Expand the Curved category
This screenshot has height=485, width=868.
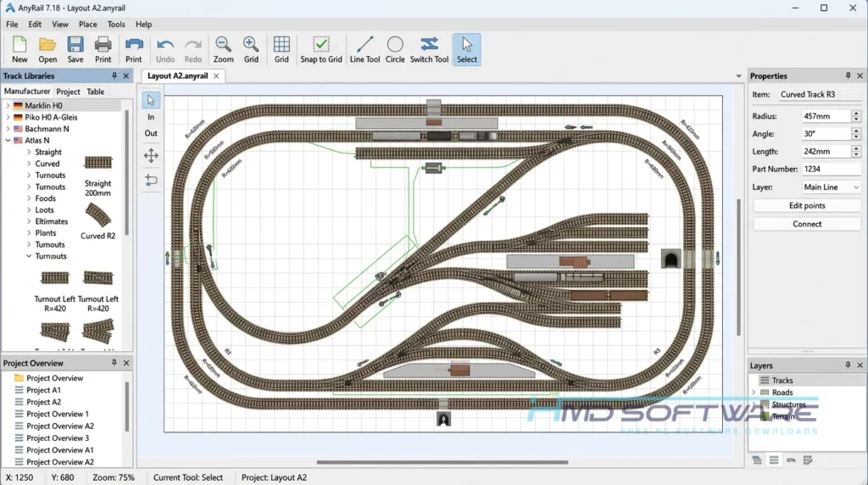click(29, 164)
